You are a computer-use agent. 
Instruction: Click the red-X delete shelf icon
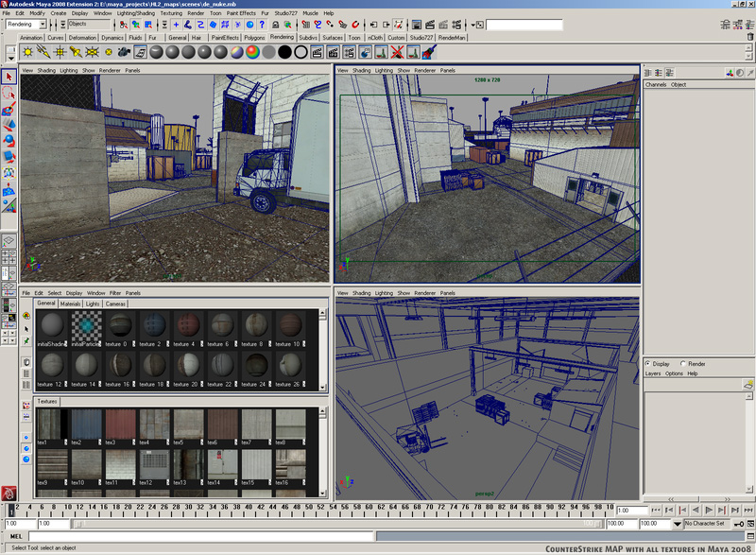pyautogui.click(x=397, y=52)
